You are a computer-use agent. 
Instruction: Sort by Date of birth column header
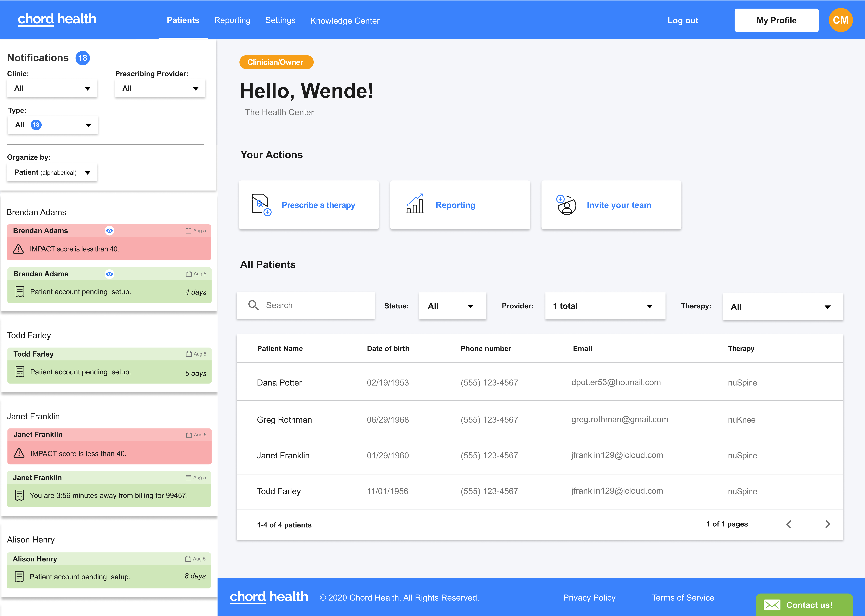click(x=388, y=349)
